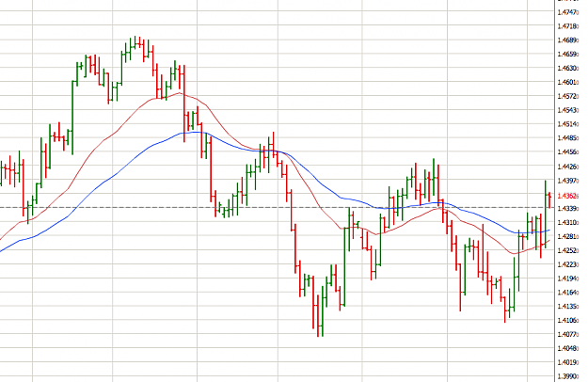The image size is (588, 382).
Task: Select the 1.4747 price axis label
Action: (x=567, y=12)
